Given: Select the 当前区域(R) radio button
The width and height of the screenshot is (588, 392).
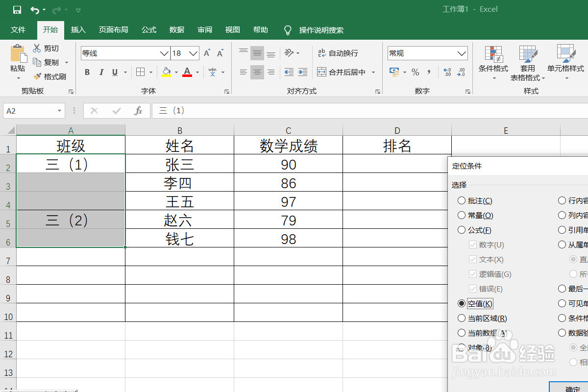Looking at the screenshot, I should click(x=461, y=318).
